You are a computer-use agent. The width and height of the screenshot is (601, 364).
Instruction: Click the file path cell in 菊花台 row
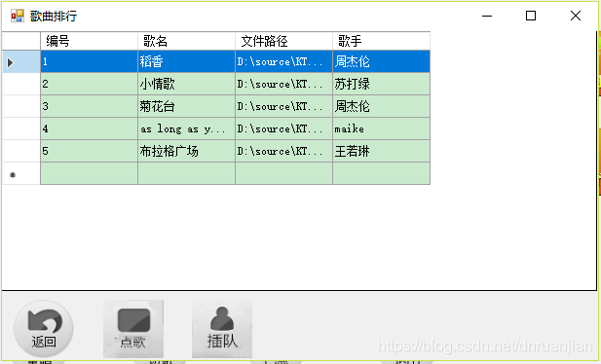point(283,106)
